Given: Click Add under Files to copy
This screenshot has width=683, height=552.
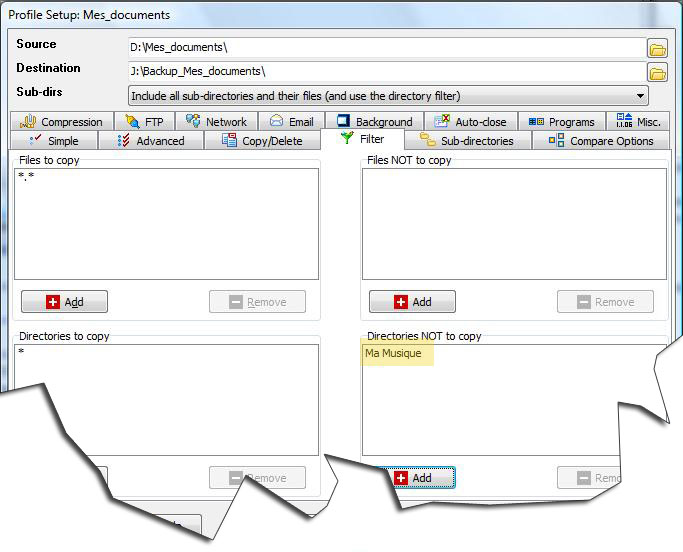Looking at the screenshot, I should pyautogui.click(x=64, y=302).
